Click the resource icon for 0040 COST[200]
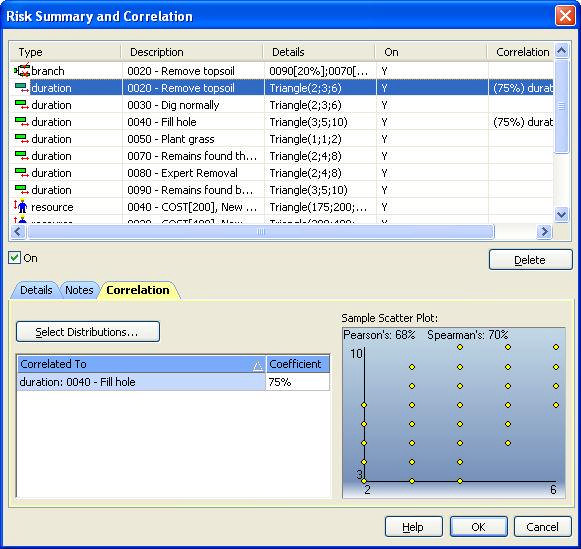The width and height of the screenshot is (581, 549). click(x=21, y=206)
